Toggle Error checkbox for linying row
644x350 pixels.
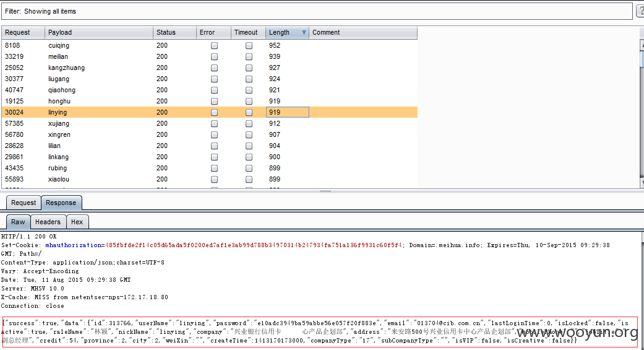pos(215,112)
